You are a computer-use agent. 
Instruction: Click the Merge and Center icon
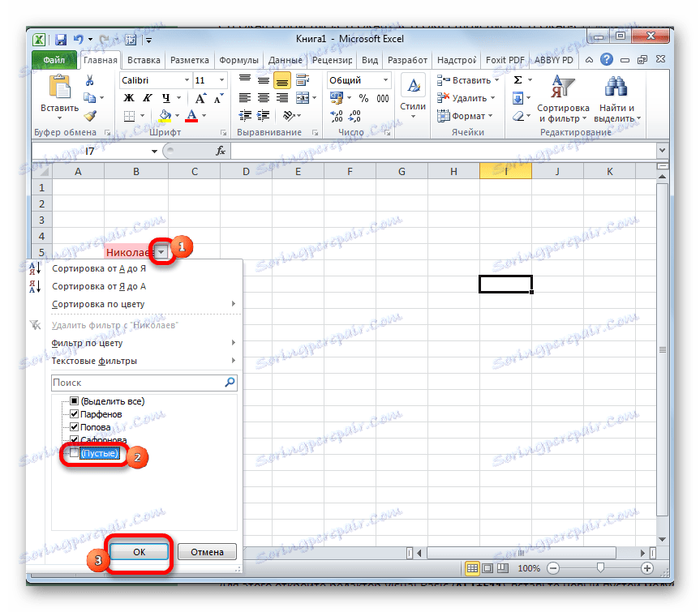click(303, 98)
